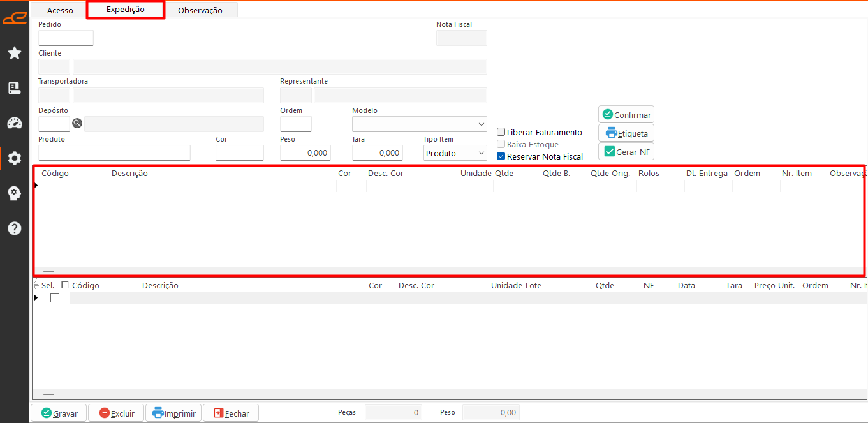Click the Confirmar button

point(626,115)
